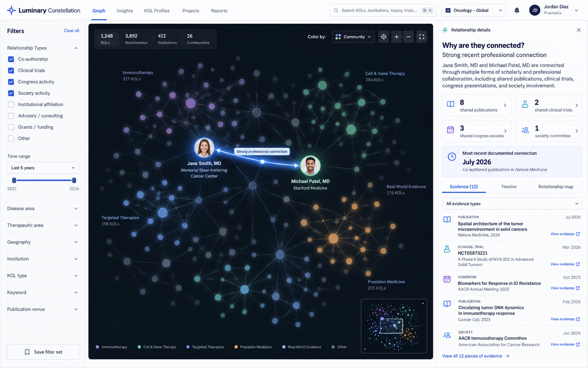
Task: Open the notifications bell
Action: tap(517, 10)
